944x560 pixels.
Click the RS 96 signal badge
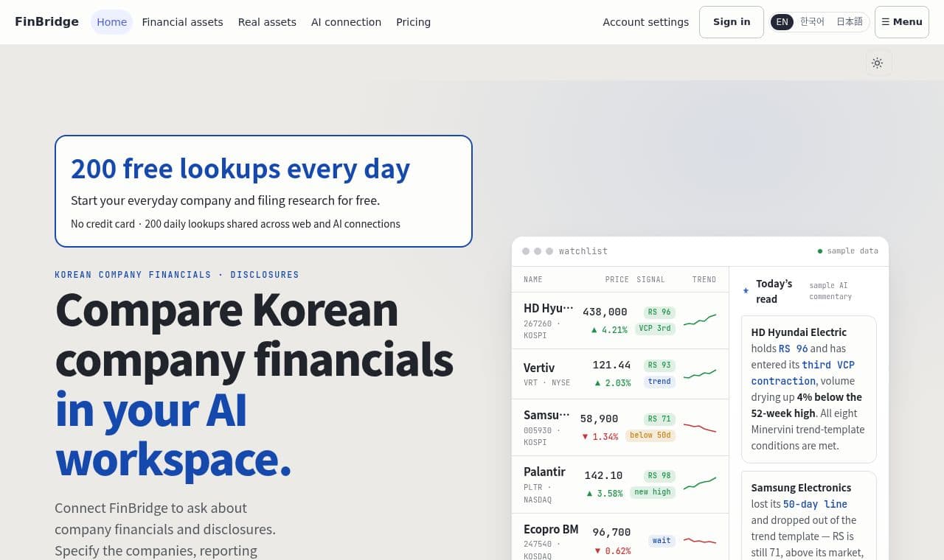click(x=659, y=312)
